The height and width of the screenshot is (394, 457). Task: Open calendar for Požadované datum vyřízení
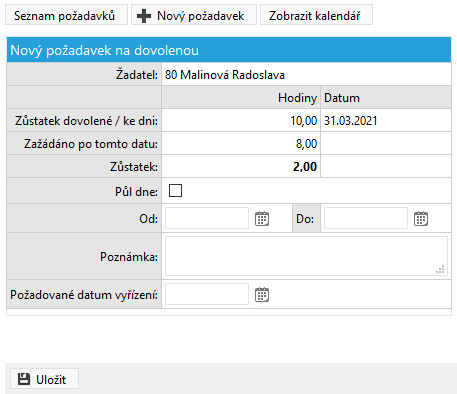[x=262, y=295]
